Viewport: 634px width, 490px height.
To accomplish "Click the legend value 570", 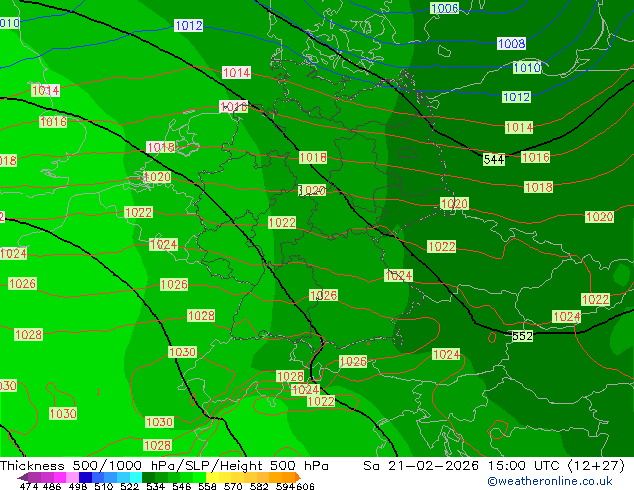I will click(233, 486).
